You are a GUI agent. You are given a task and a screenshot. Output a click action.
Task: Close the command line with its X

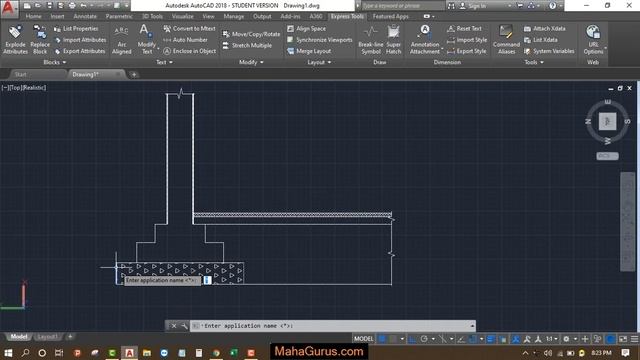click(x=174, y=326)
